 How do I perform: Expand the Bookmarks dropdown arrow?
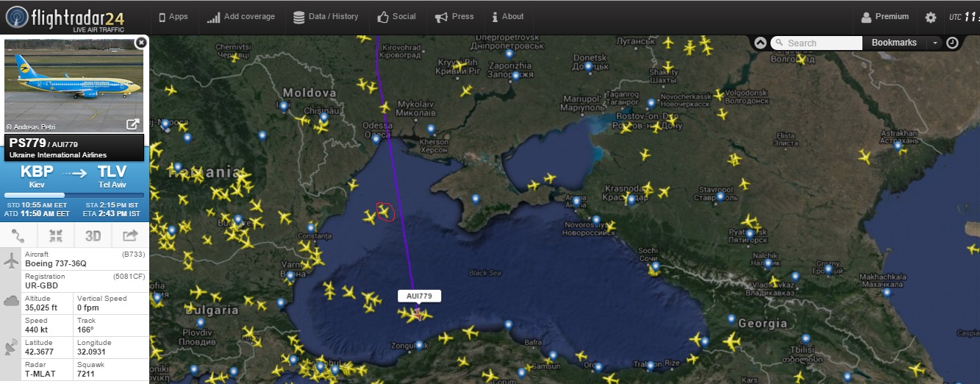click(x=935, y=43)
